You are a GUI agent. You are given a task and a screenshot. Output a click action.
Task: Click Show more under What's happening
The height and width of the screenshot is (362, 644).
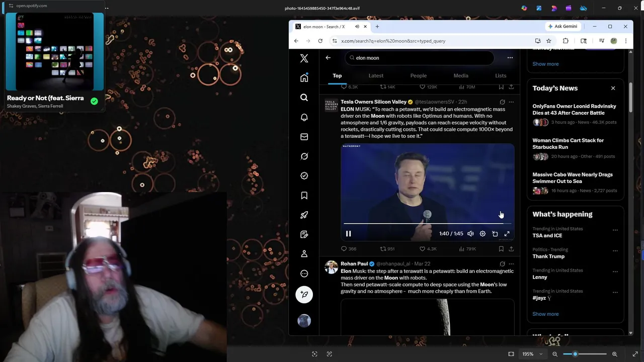point(545,314)
